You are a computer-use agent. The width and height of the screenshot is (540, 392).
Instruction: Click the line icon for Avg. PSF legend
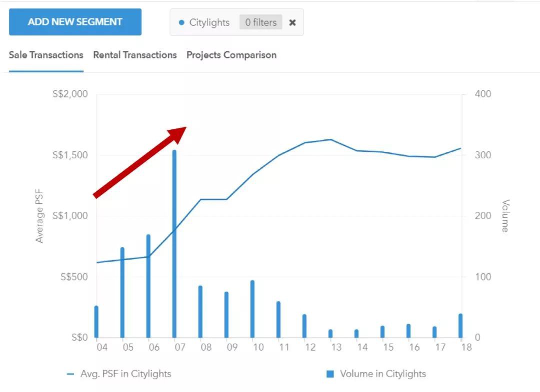coord(70,374)
